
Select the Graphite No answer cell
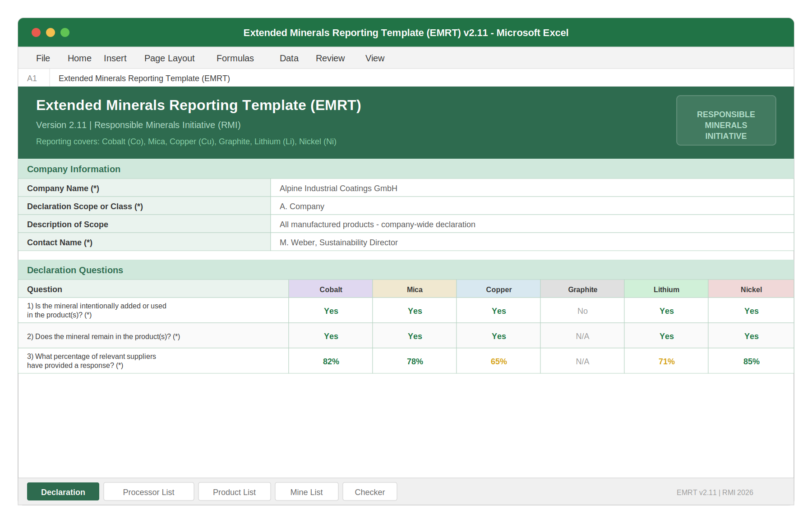(x=582, y=311)
